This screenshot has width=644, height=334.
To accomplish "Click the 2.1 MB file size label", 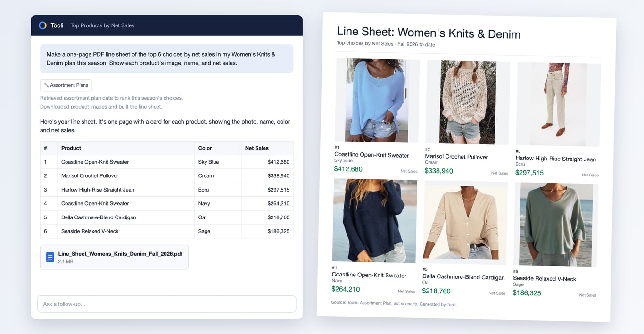I will pos(66,261).
